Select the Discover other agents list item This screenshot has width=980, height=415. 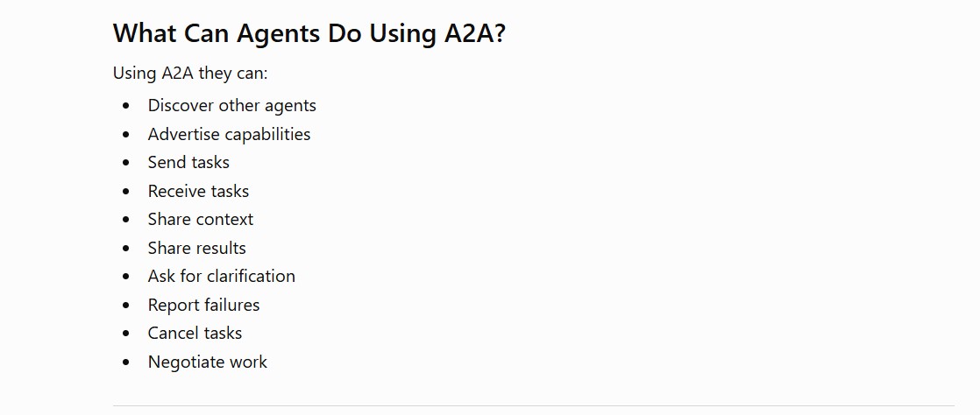coord(232,105)
